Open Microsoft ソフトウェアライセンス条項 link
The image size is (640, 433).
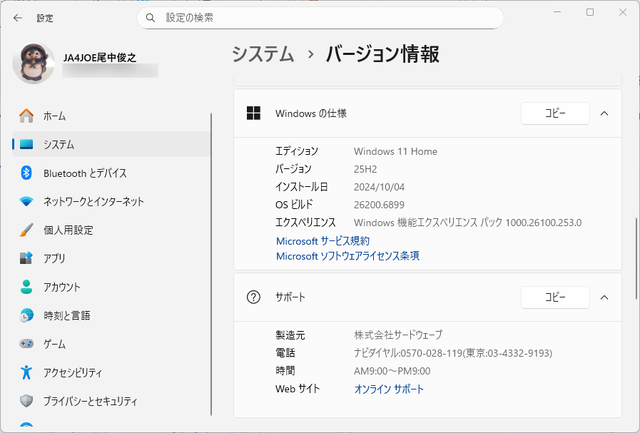pos(348,256)
